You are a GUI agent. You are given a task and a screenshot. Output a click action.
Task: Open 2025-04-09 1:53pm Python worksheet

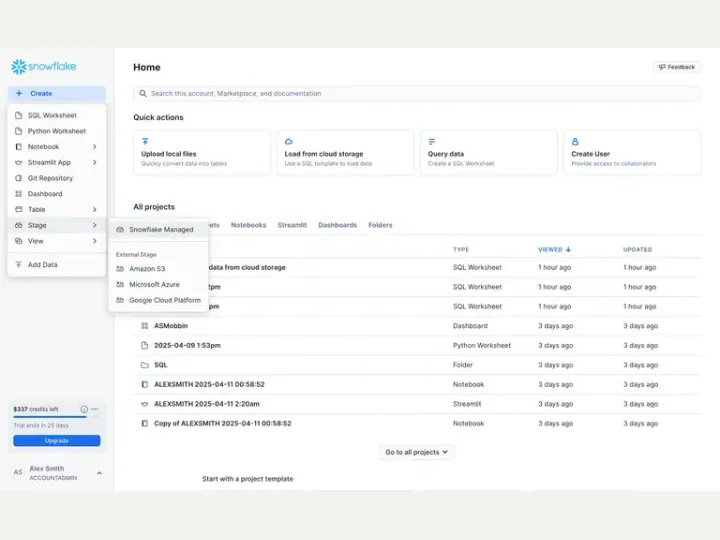pyautogui.click(x=417, y=345)
